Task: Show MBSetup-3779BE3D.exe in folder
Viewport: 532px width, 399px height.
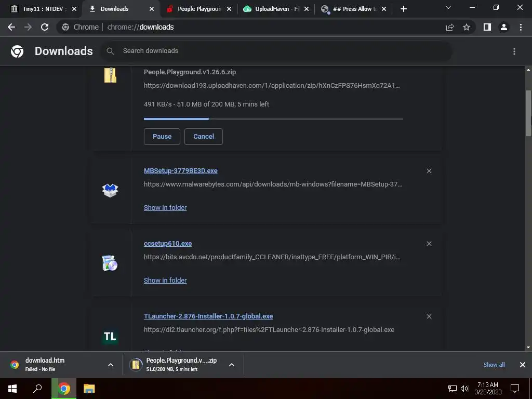Action: tap(165, 207)
